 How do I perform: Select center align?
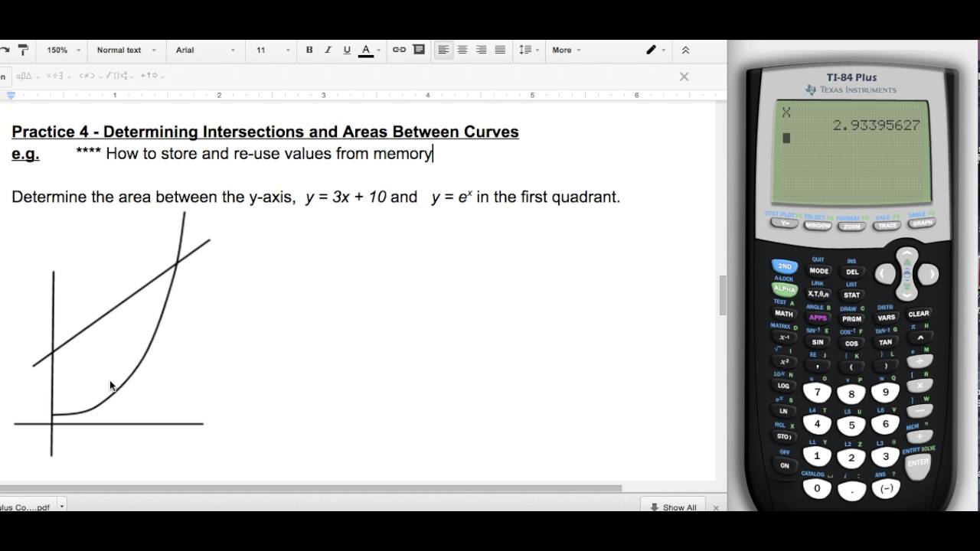[x=462, y=50]
